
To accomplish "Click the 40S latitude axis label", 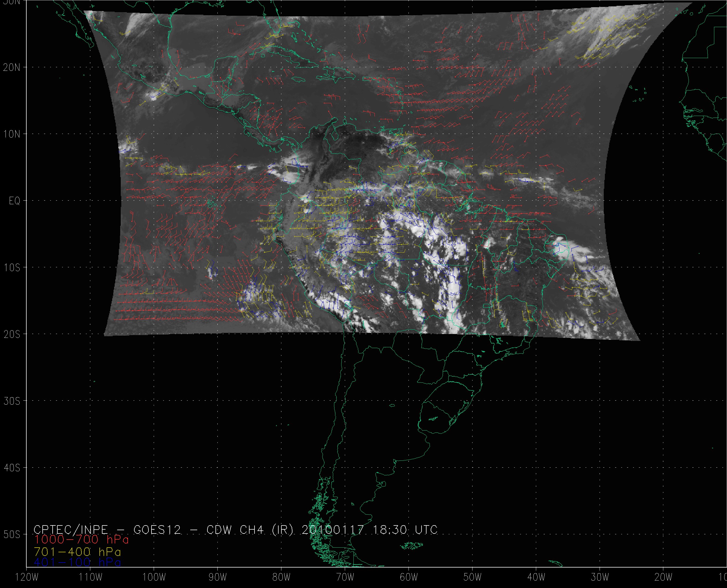I will [12, 468].
